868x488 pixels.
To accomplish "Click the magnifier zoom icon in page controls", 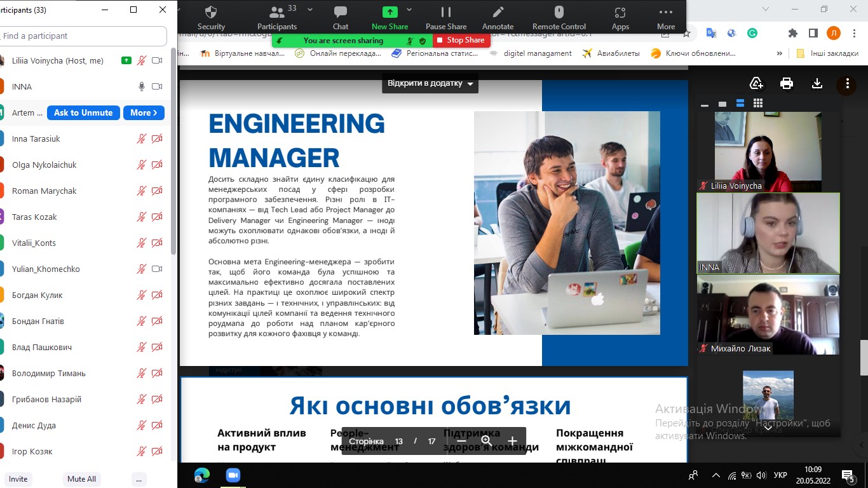I will (x=487, y=441).
